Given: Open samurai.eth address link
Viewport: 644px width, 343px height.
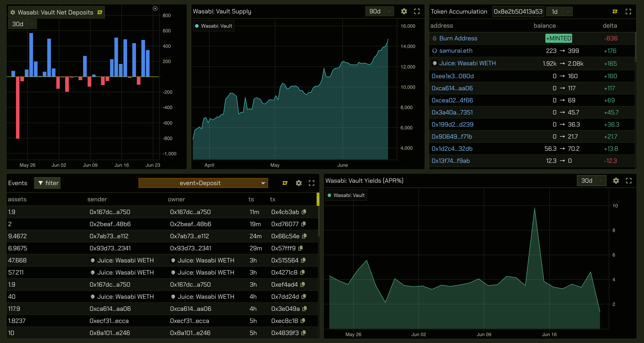Looking at the screenshot, I should coord(456,51).
